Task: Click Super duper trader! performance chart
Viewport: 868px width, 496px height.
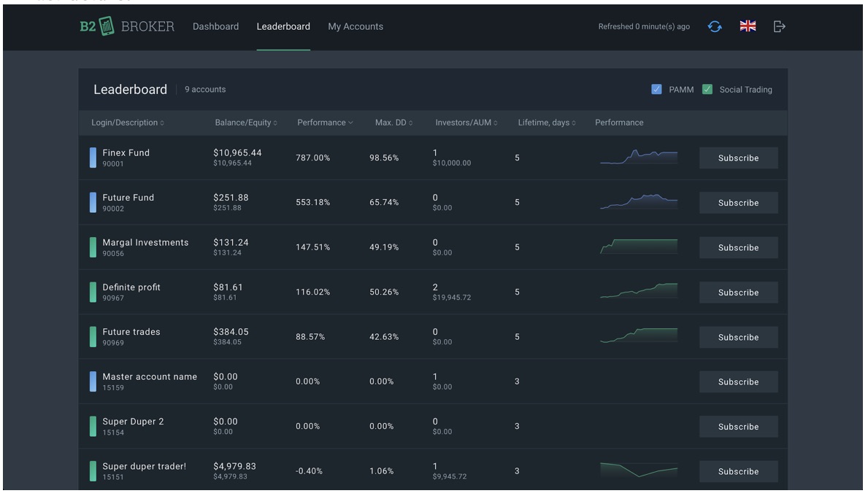Action: [x=638, y=470]
